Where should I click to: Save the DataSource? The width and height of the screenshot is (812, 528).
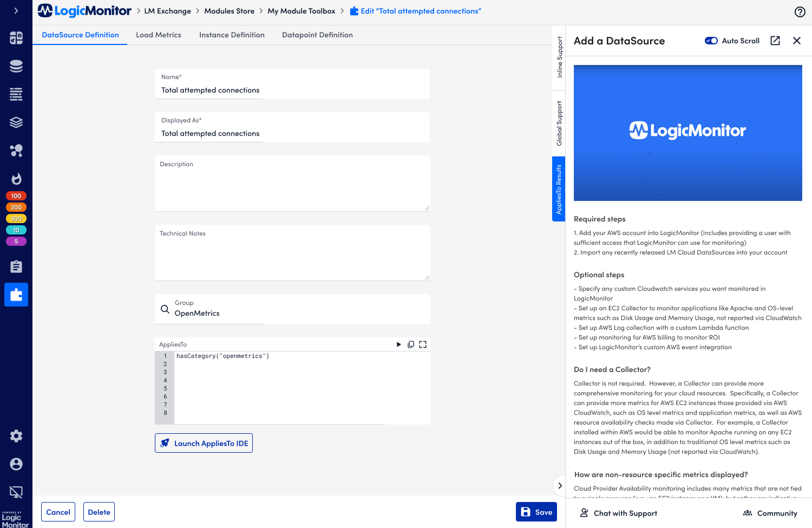536,512
